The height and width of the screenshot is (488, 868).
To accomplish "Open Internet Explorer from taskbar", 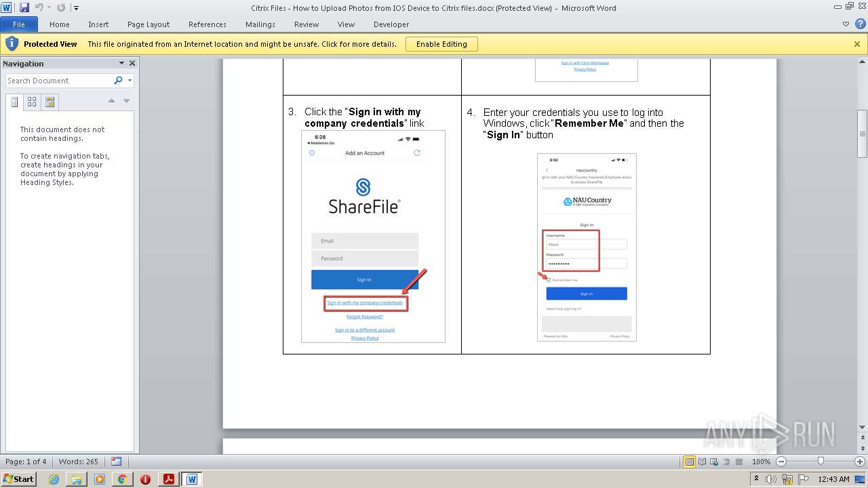I will click(54, 479).
